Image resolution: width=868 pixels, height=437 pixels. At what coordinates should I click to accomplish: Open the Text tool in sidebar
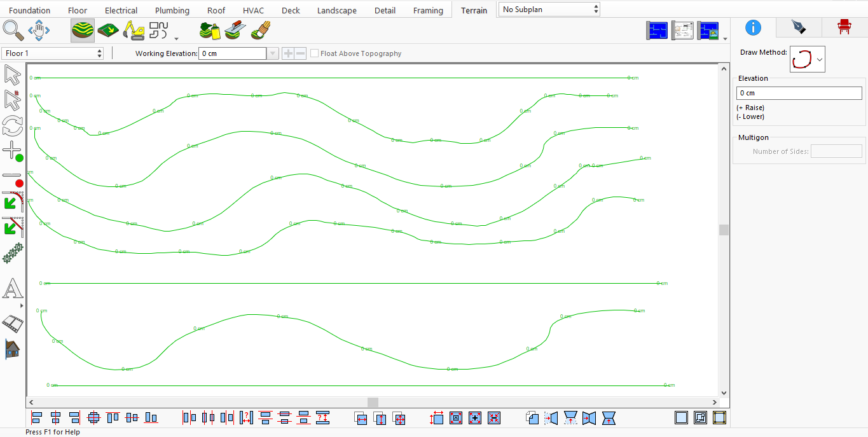coord(13,289)
